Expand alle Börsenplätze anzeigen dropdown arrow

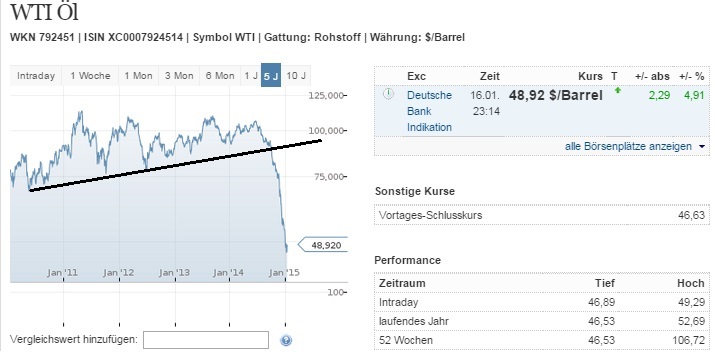pyautogui.click(x=702, y=147)
